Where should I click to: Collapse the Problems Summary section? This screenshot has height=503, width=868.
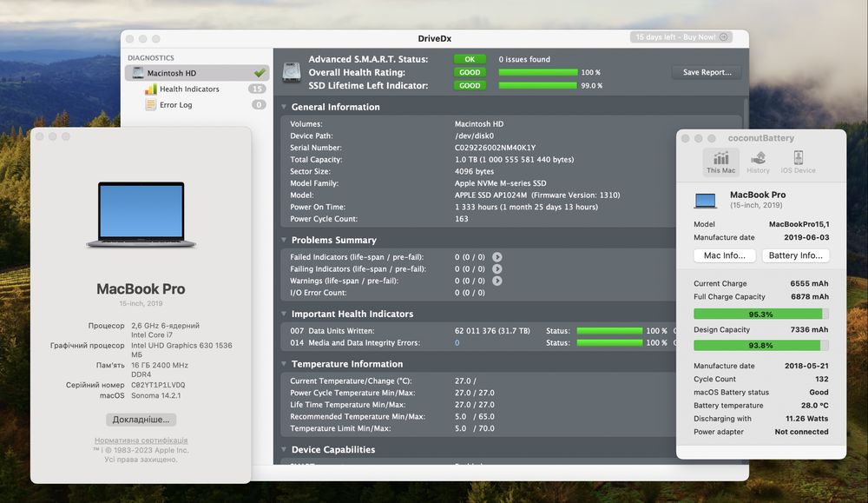pyautogui.click(x=284, y=240)
